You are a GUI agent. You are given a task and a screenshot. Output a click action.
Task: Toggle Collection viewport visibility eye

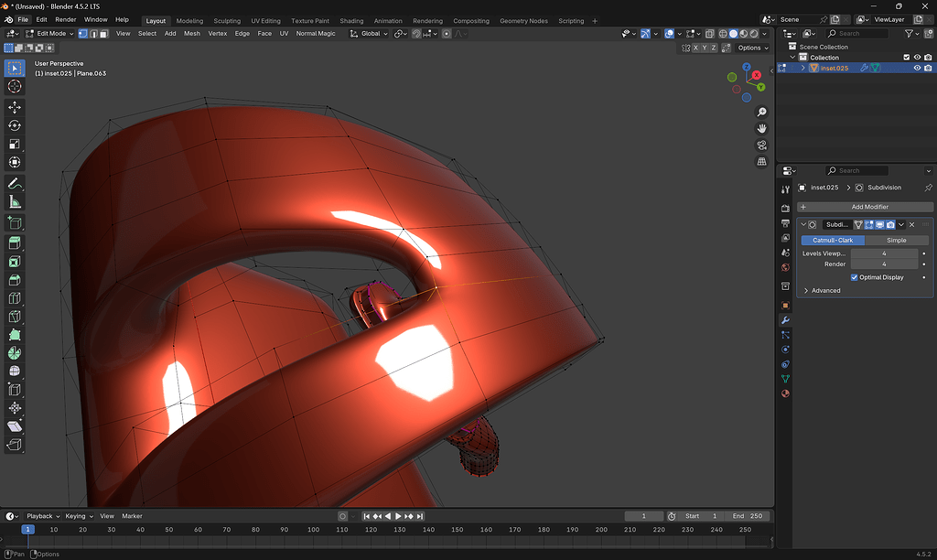pyautogui.click(x=917, y=58)
